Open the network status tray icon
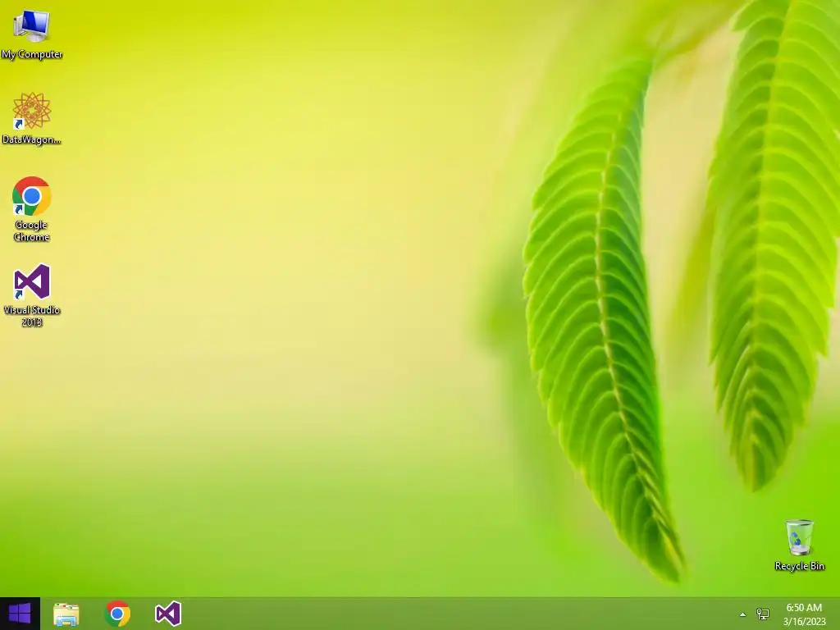The width and height of the screenshot is (840, 630). [x=763, y=614]
